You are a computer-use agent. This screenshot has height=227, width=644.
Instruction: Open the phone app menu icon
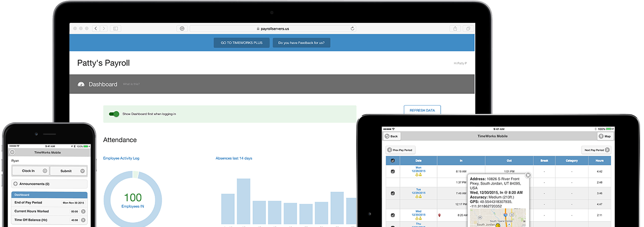(x=12, y=152)
